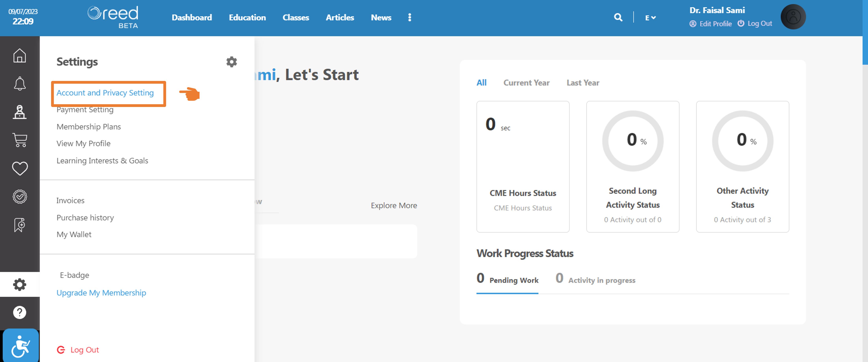Switch to the Current Year tab

pyautogui.click(x=526, y=83)
